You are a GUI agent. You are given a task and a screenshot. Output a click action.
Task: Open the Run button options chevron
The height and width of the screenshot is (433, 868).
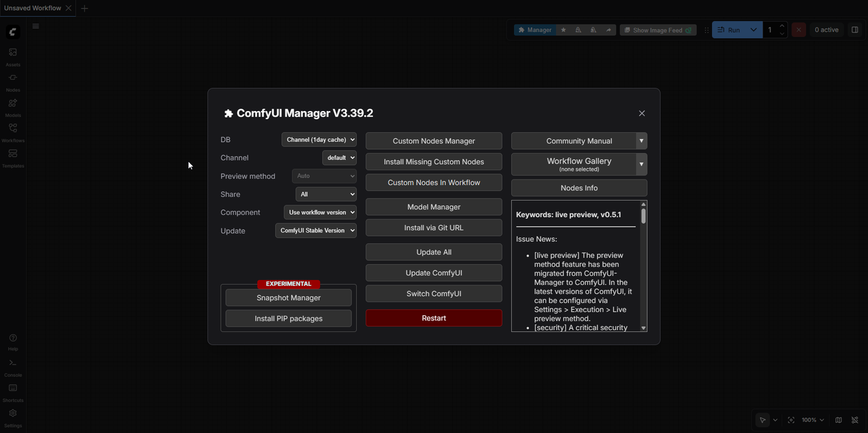click(x=753, y=30)
